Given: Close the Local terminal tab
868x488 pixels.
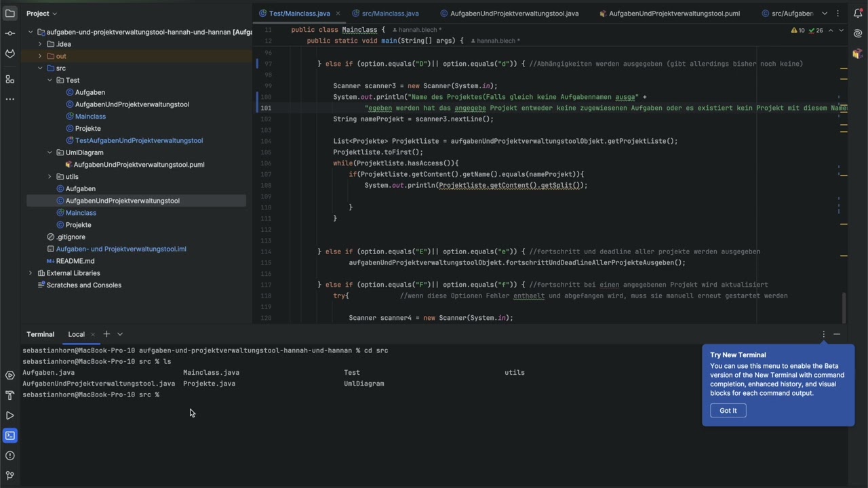Looking at the screenshot, I should 93,334.
